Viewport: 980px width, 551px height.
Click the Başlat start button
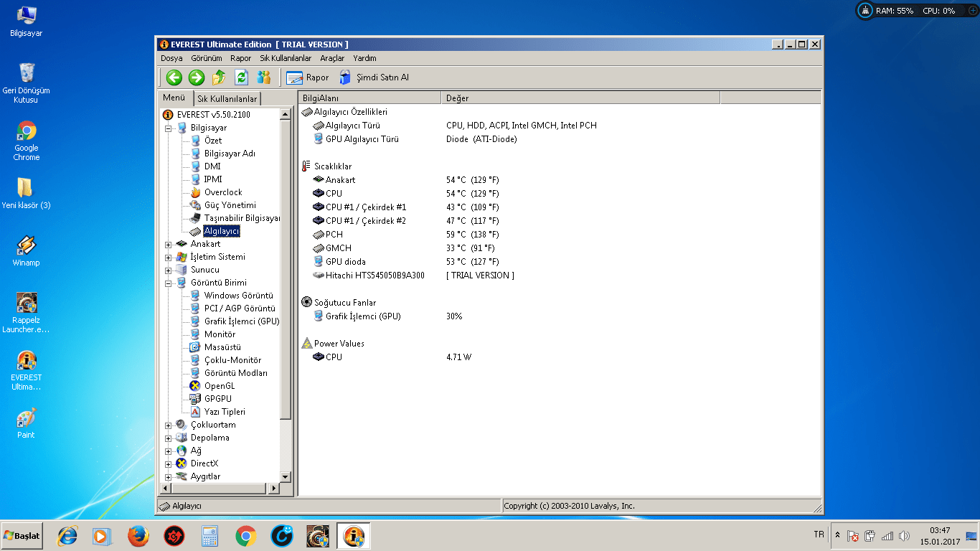[22, 536]
